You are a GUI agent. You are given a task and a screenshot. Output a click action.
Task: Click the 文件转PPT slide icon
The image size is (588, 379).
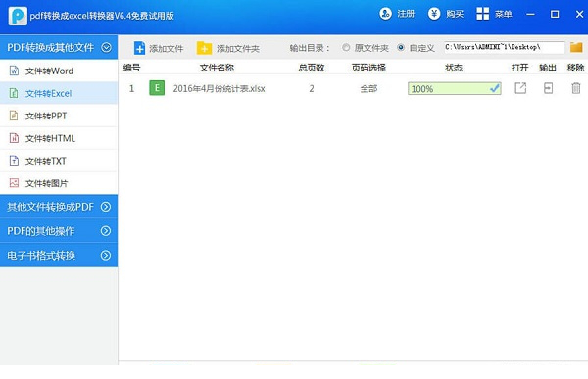point(14,116)
